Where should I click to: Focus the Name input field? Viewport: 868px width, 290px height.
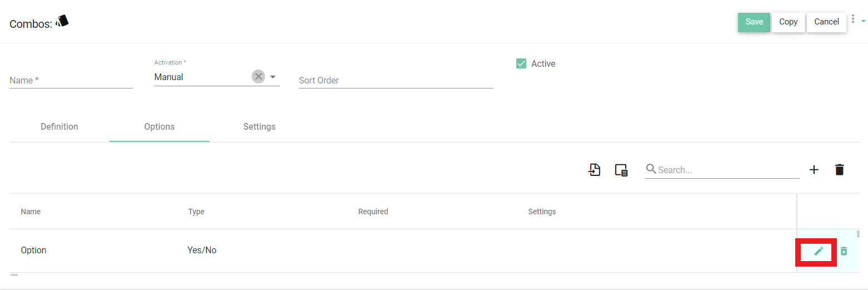coord(71,80)
